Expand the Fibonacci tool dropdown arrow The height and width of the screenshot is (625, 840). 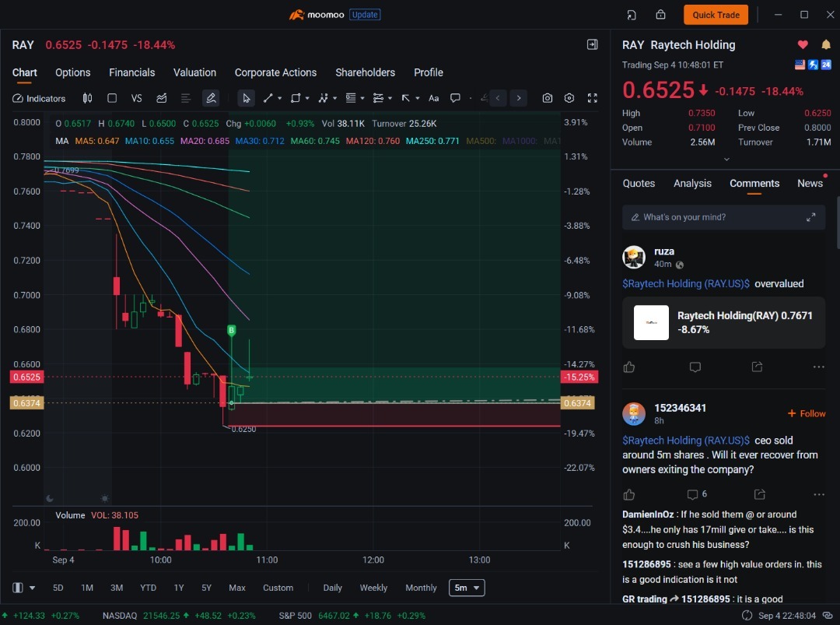(362, 98)
